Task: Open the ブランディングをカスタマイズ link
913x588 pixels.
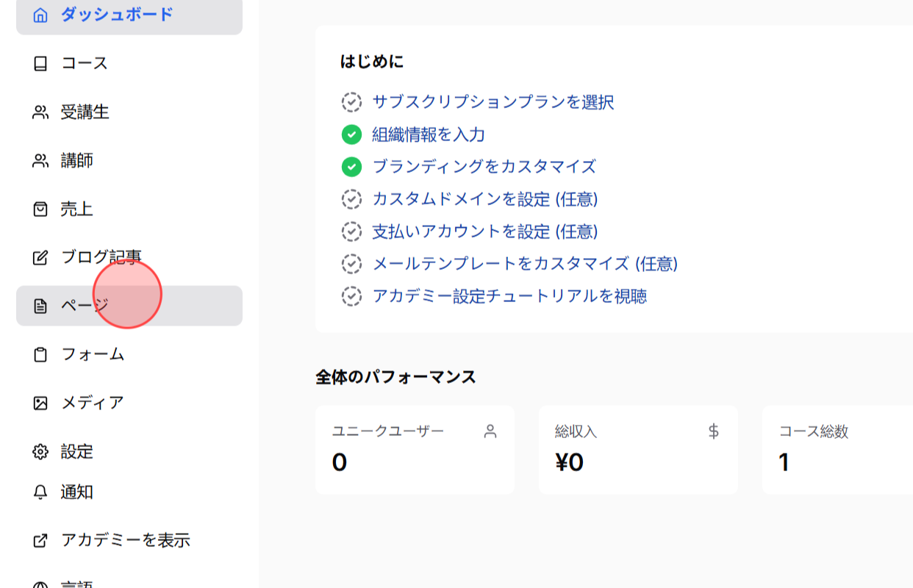Action: [x=481, y=167]
